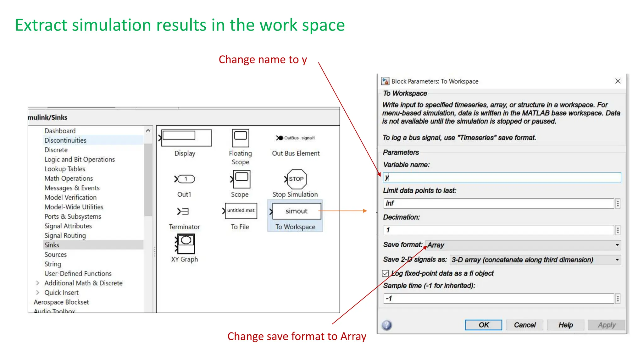
Task: Select String in library tree
Action: click(53, 264)
